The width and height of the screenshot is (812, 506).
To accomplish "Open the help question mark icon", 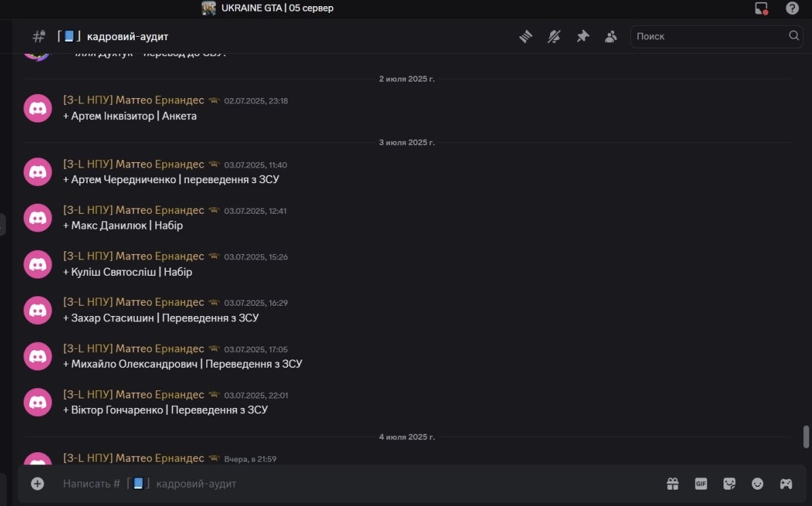I will (792, 8).
